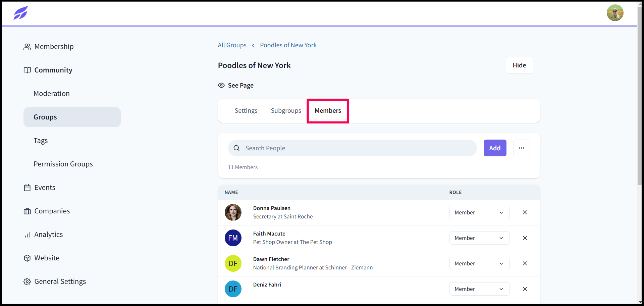
Task: Click the magnifier icon in Search People
Action: pos(236,148)
